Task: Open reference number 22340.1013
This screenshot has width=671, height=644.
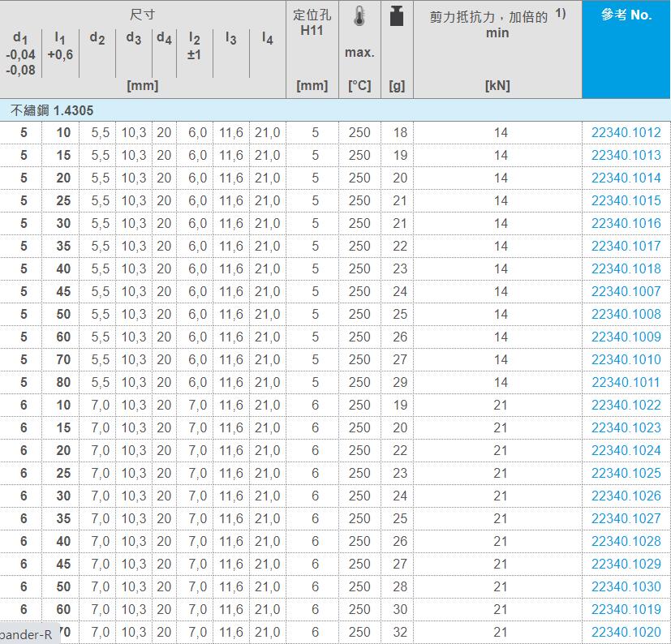Action: 626,156
